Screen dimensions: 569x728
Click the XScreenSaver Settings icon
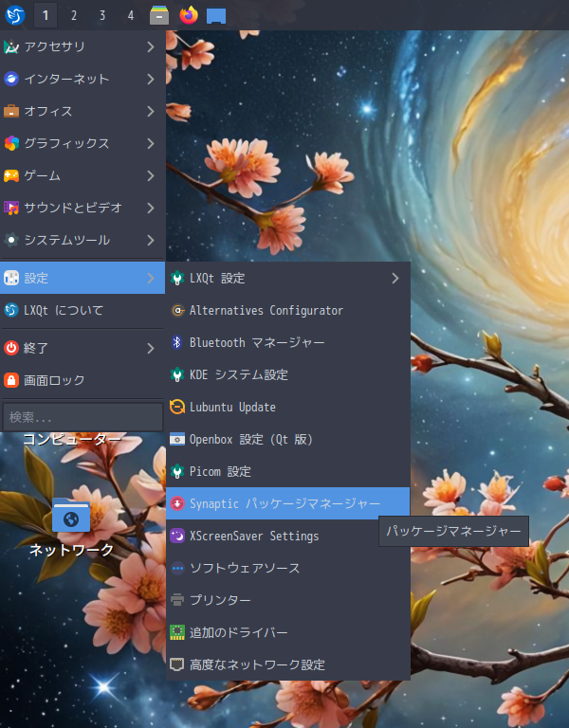177,536
